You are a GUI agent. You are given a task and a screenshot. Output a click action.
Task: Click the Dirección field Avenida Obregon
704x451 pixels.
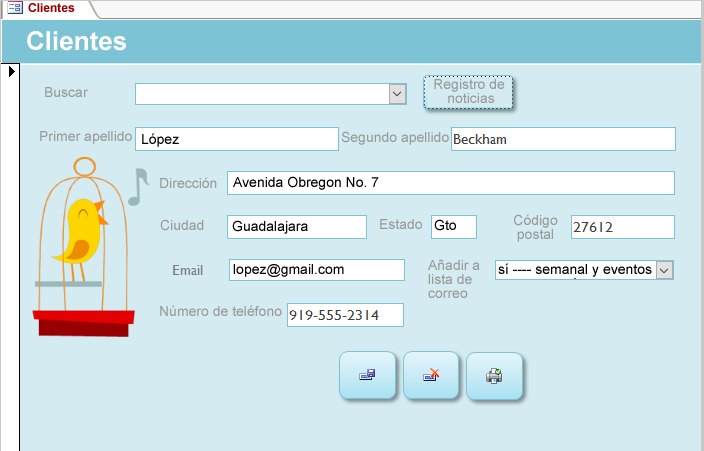click(451, 183)
